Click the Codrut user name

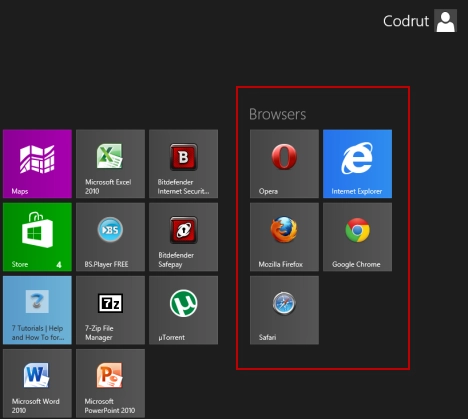[406, 21]
